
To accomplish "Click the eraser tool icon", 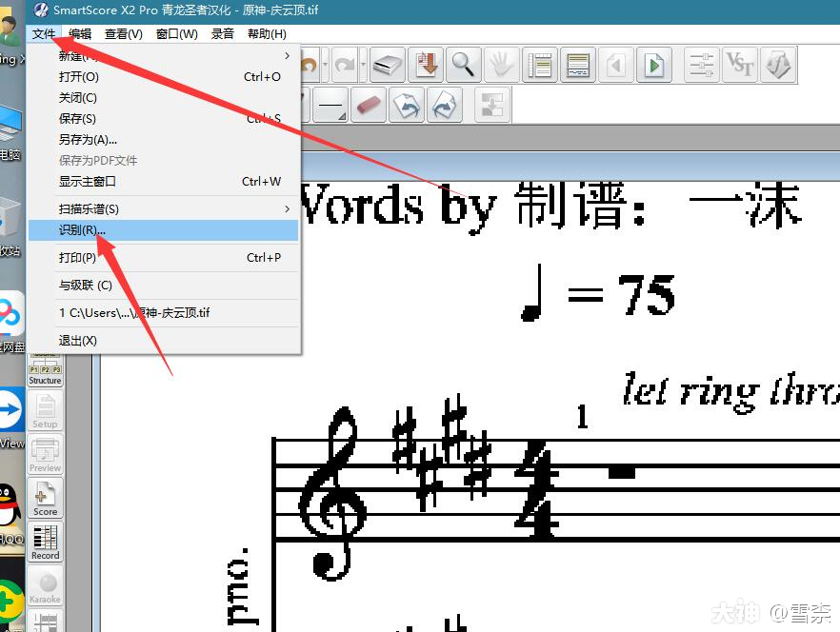I will coord(369,105).
